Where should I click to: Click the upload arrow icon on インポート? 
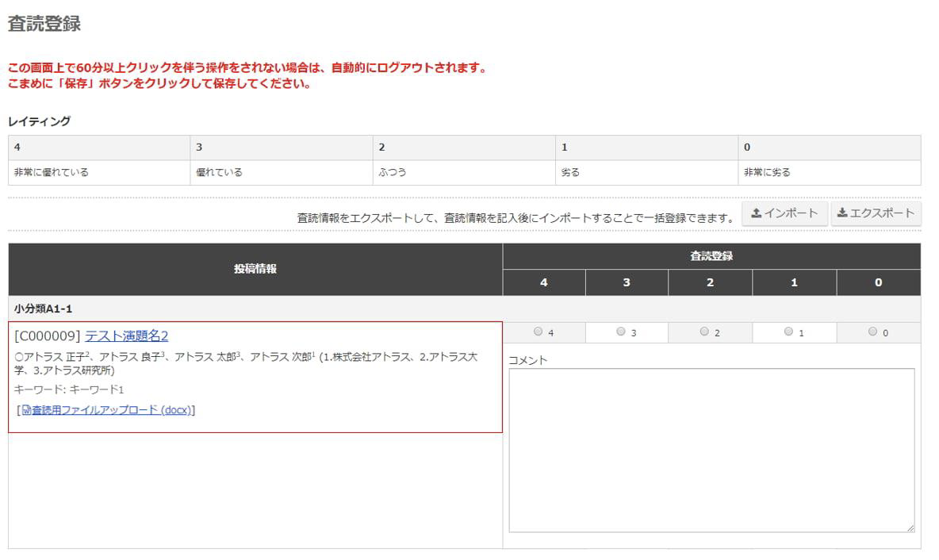click(756, 213)
